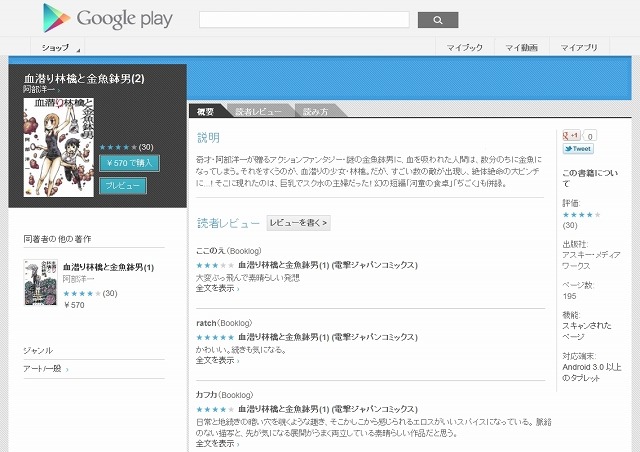
Task: Click the volume 1 cover thumbnail in the sidebar
Action: pos(40,282)
